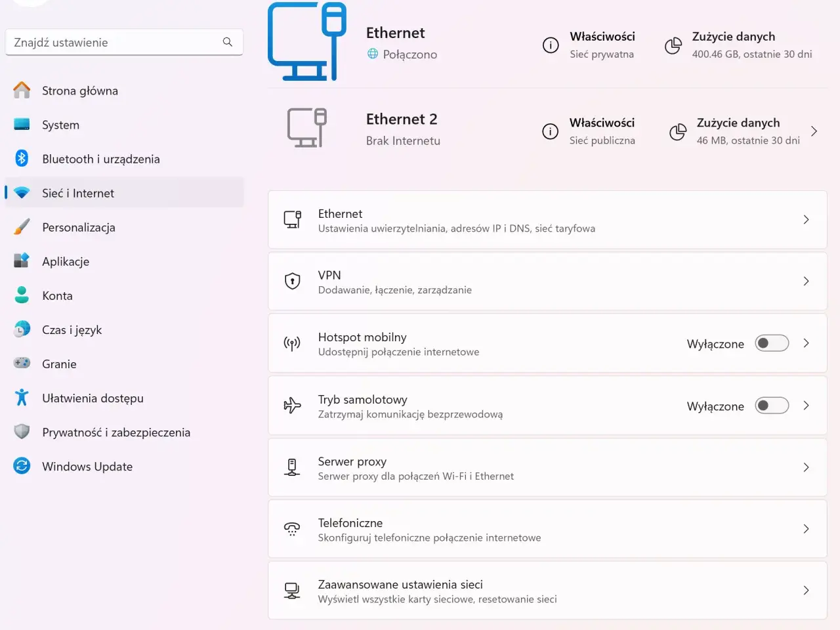The width and height of the screenshot is (840, 630).
Task: Click the info icon beside Sieć publiczna
Action: point(550,131)
